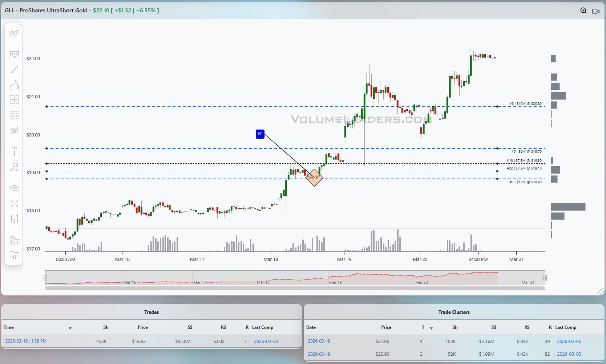Click the $1.09M cluster value
Viewport: 606px width, 364px height.
pyautogui.click(x=486, y=354)
